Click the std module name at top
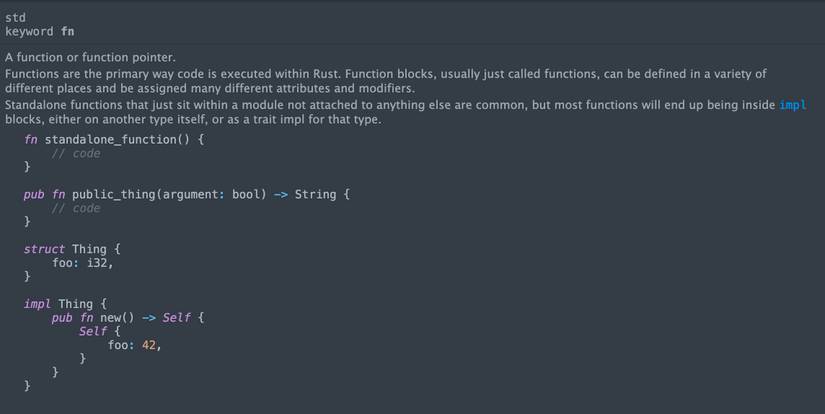This screenshot has height=414, width=825. point(15,17)
